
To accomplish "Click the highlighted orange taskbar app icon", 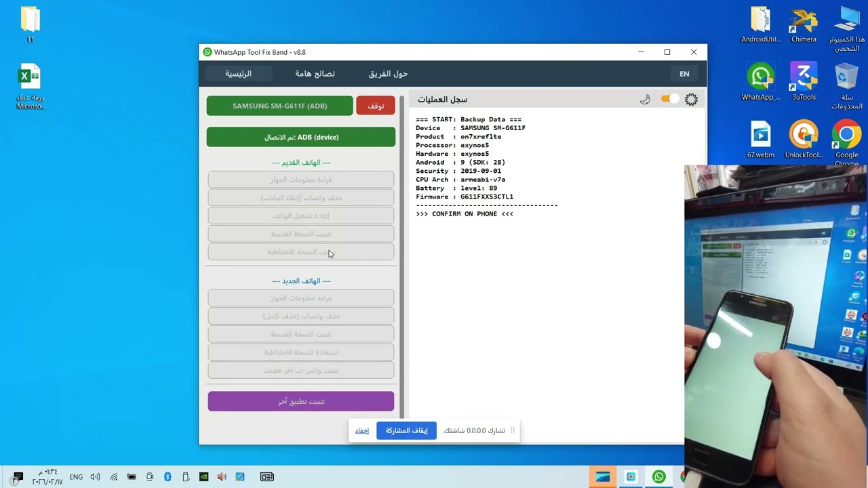I will (603, 477).
